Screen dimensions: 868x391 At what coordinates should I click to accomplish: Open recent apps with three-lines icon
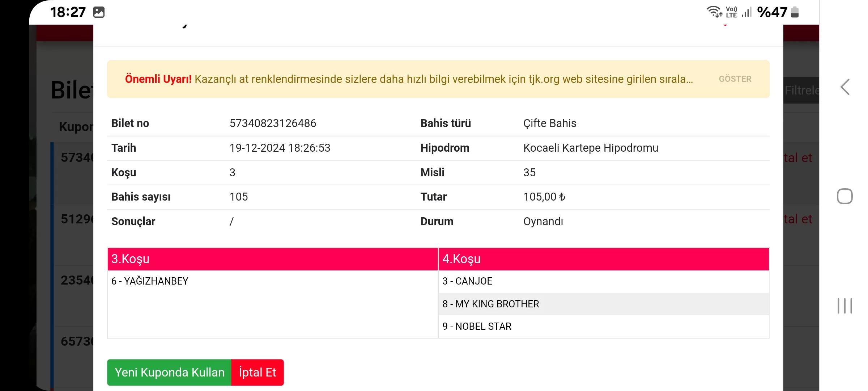845,306
